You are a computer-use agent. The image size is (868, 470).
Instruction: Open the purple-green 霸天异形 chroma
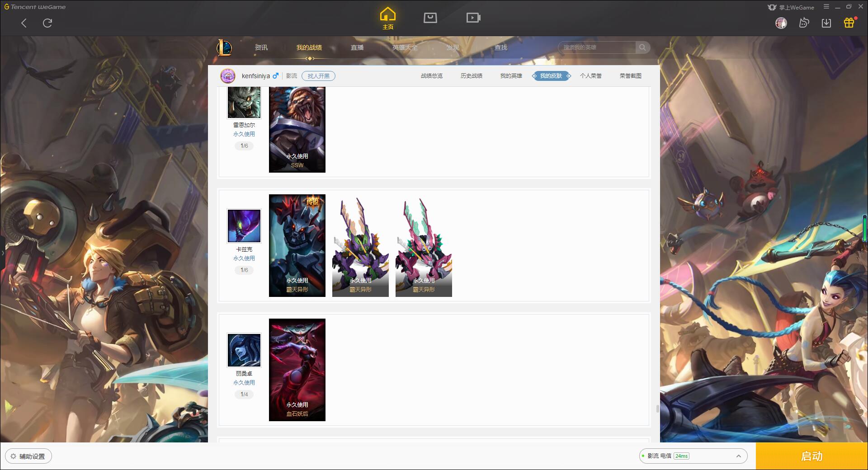(360, 245)
